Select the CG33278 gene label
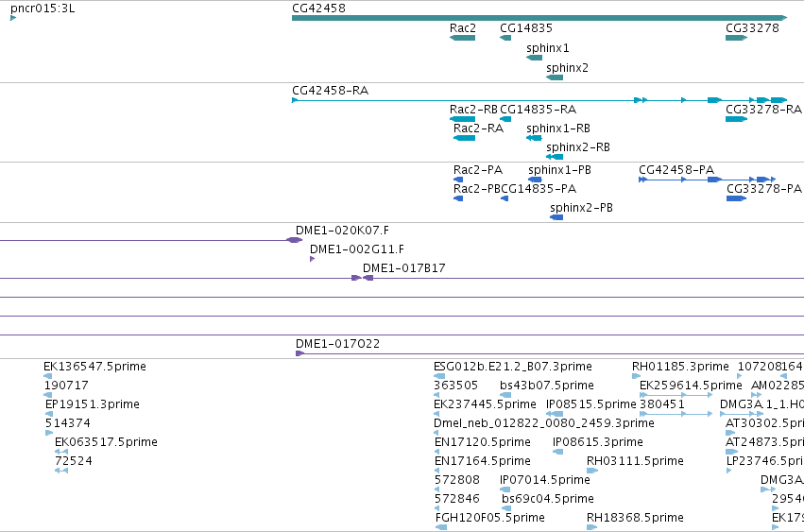Viewport: 804px width, 532px height. click(x=752, y=28)
